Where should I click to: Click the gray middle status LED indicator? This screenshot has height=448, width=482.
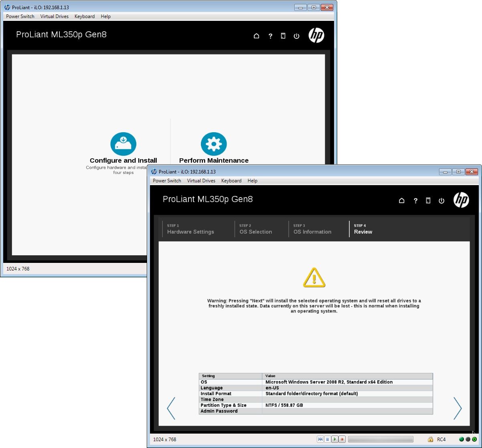coord(468,439)
